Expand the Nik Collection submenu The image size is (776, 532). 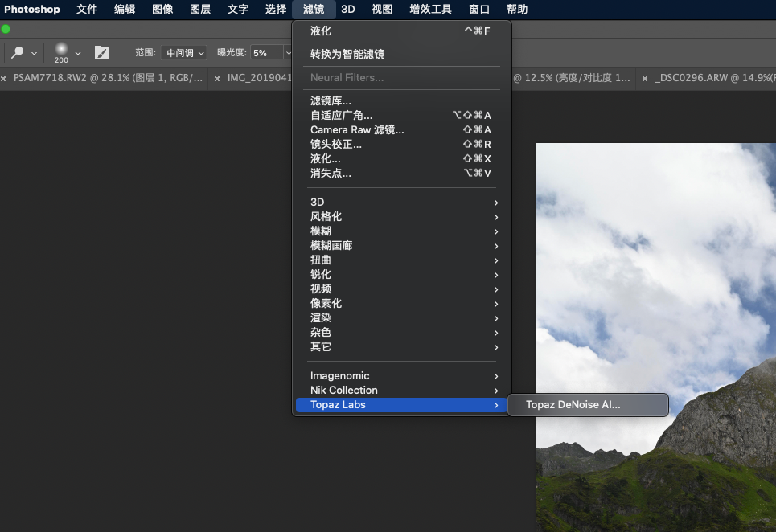point(401,390)
